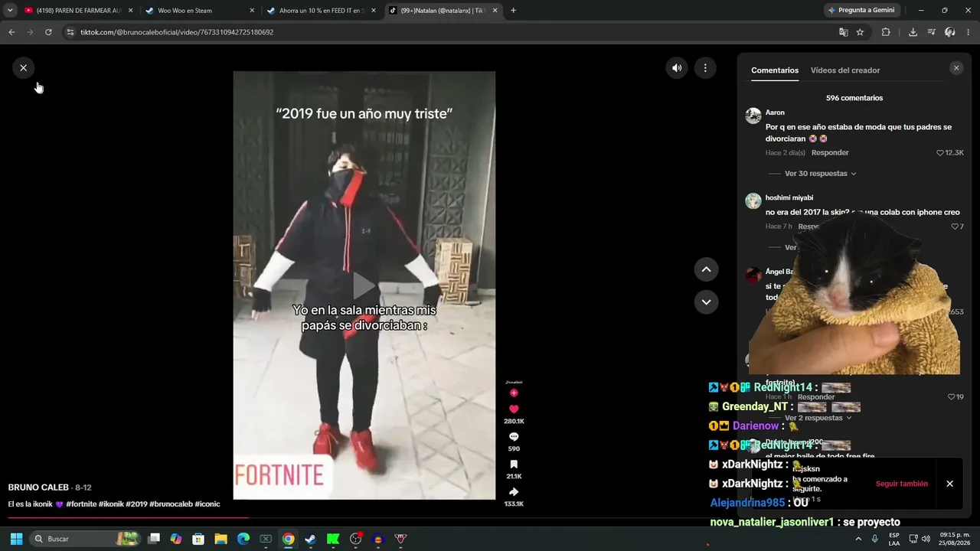The width and height of the screenshot is (980, 551).
Task: Open the Chrome extensions menu
Action: (886, 32)
